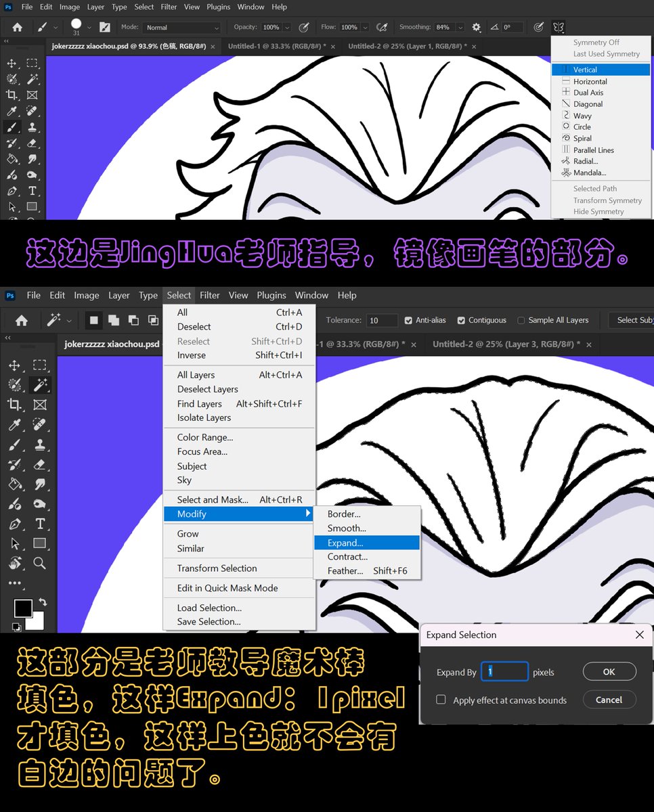
Task: Choose the Paint Bucket tool in Select-menu window toolbox
Action: click(x=14, y=484)
